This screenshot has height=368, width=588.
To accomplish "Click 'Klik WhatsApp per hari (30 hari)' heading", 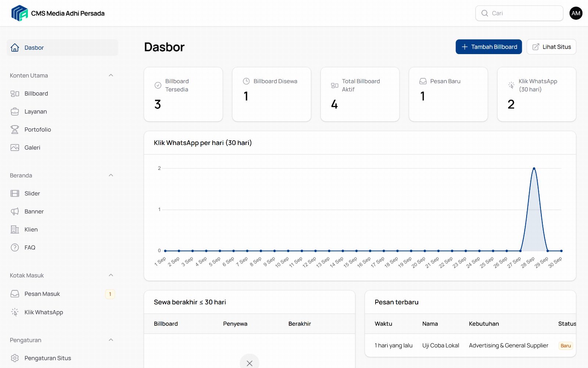I will click(203, 143).
